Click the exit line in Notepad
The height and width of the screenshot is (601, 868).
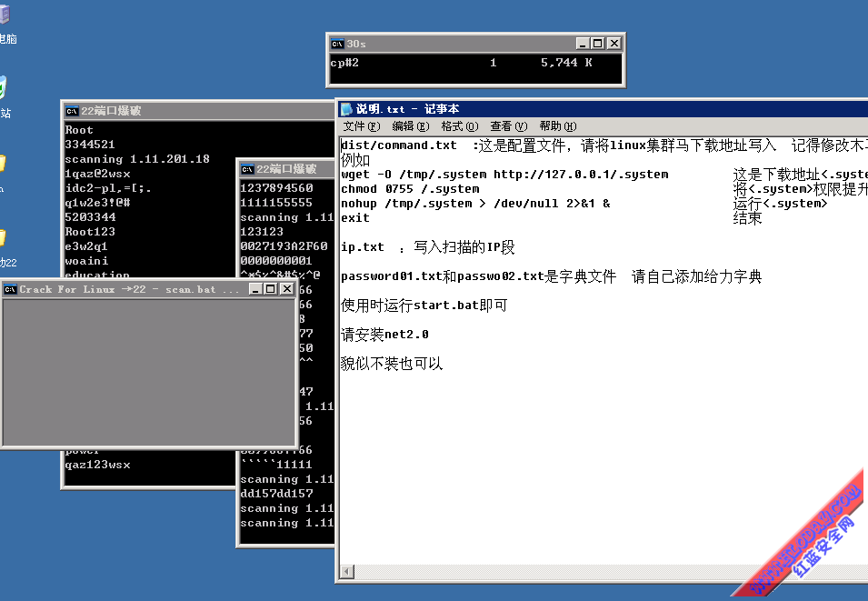[355, 217]
